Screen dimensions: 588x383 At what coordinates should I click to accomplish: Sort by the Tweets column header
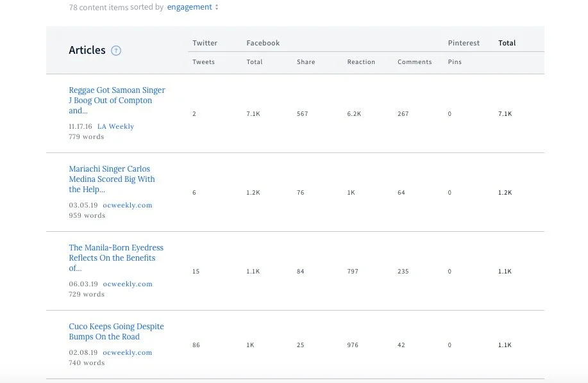[x=203, y=62]
